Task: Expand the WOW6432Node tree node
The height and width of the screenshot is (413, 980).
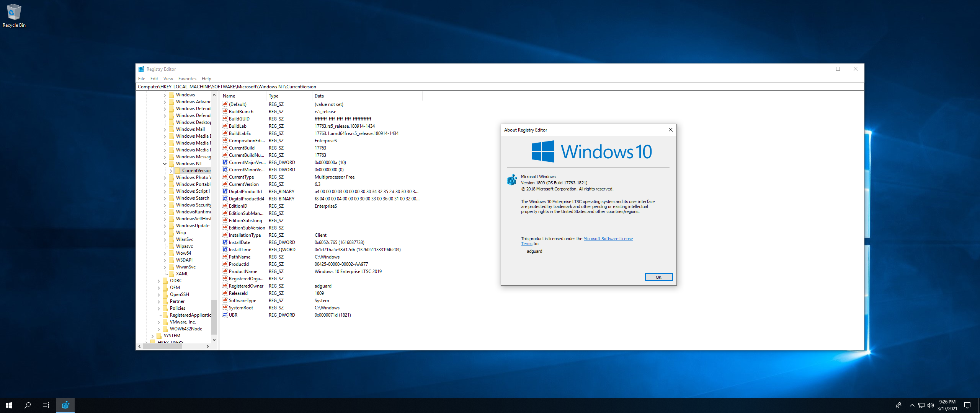Action: pos(159,329)
